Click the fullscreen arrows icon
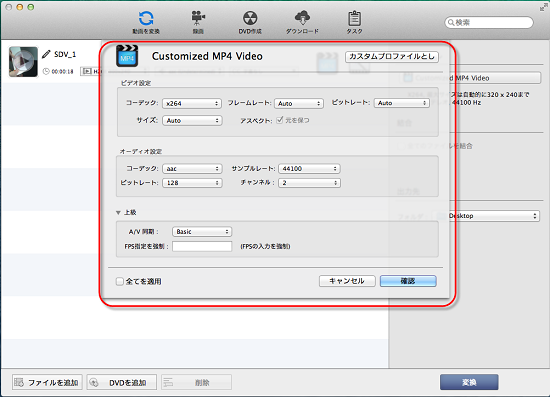The image size is (550, 397). (543, 7)
